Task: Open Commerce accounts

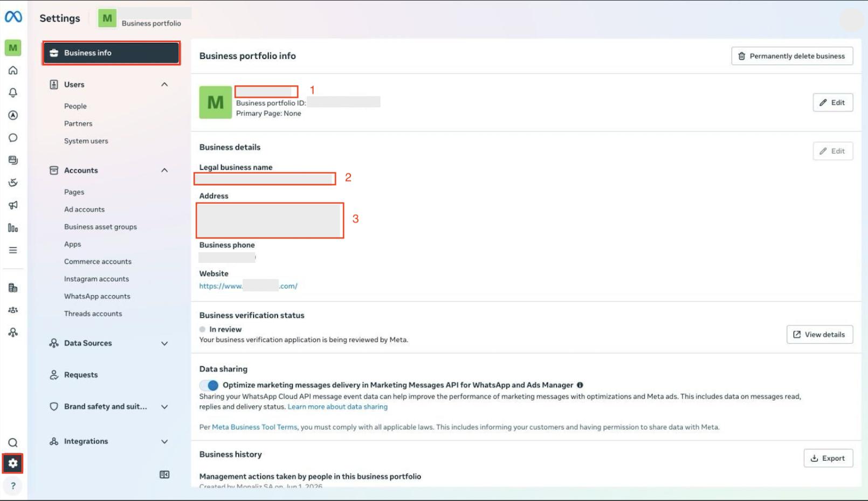Action: [x=98, y=261]
